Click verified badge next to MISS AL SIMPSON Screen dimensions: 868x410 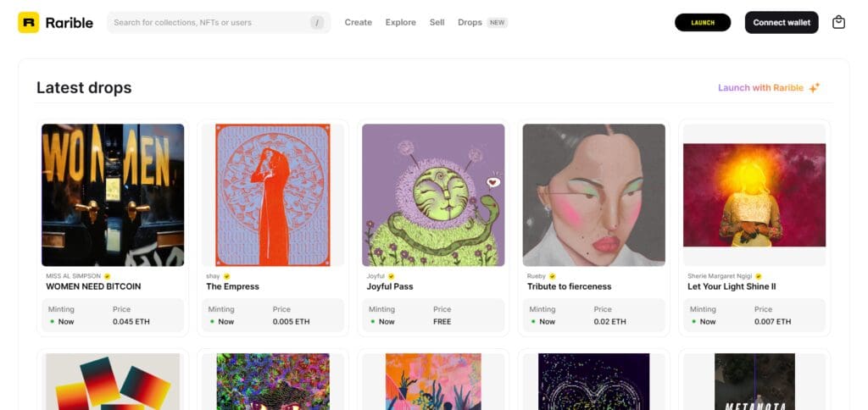(x=108, y=276)
